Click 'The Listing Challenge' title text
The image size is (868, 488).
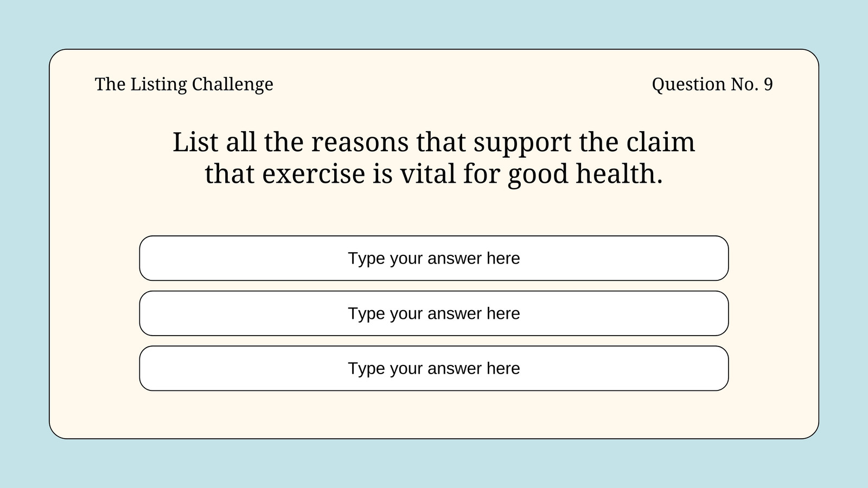tap(184, 85)
